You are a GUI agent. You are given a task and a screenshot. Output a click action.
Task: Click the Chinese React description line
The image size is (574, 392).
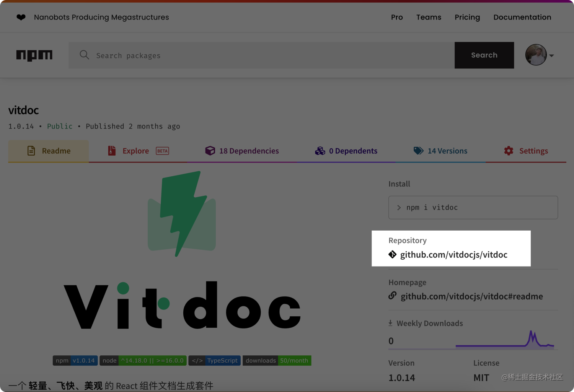click(111, 385)
